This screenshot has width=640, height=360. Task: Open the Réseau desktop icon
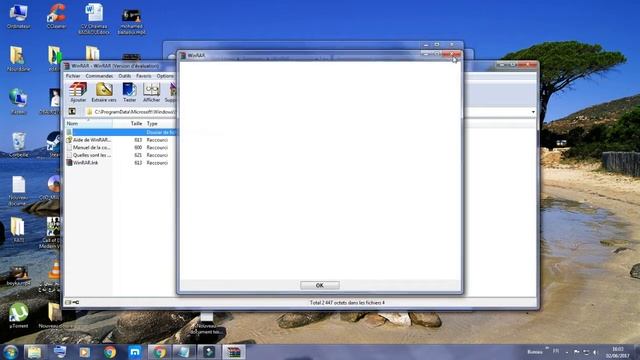click(18, 102)
